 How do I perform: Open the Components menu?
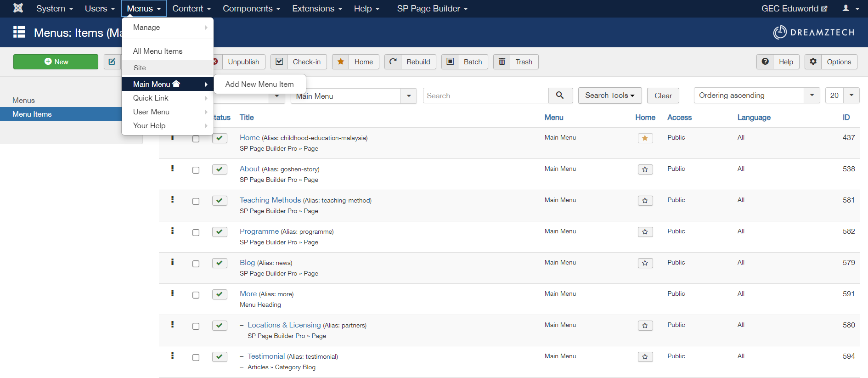(x=251, y=8)
